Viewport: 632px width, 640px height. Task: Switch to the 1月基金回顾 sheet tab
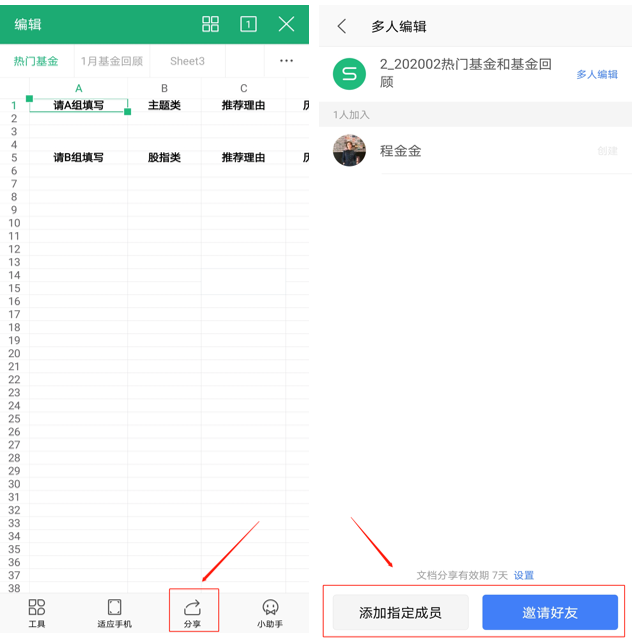(x=112, y=61)
